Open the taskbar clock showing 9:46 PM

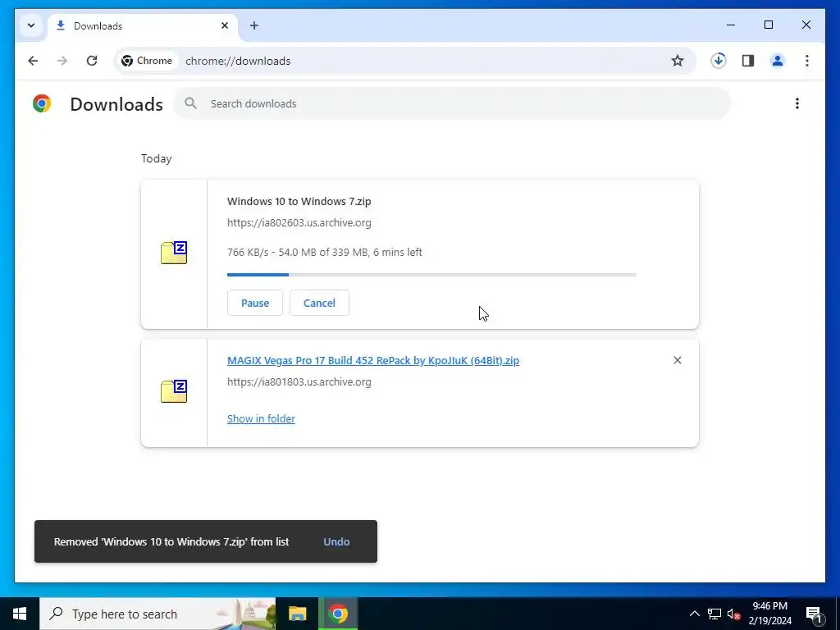click(x=769, y=614)
